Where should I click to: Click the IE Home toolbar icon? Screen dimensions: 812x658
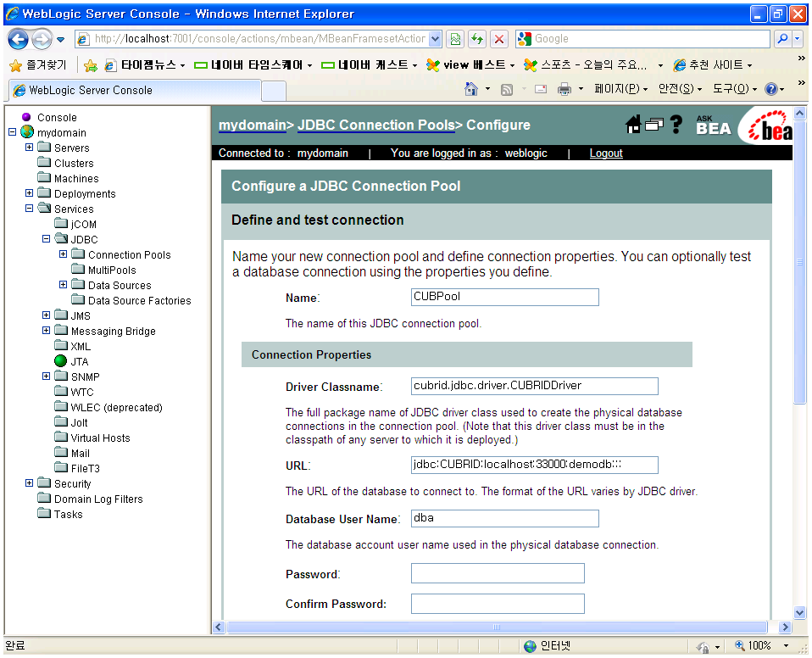point(470,89)
